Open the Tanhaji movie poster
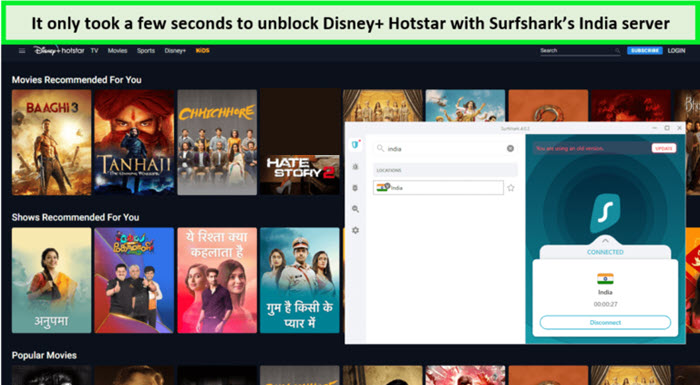Screen dimensions: 700x385 tap(134, 142)
